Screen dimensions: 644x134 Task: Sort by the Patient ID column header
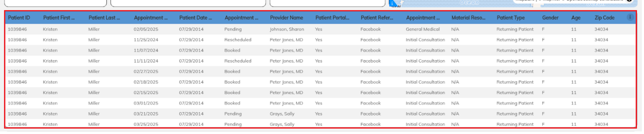19,18
